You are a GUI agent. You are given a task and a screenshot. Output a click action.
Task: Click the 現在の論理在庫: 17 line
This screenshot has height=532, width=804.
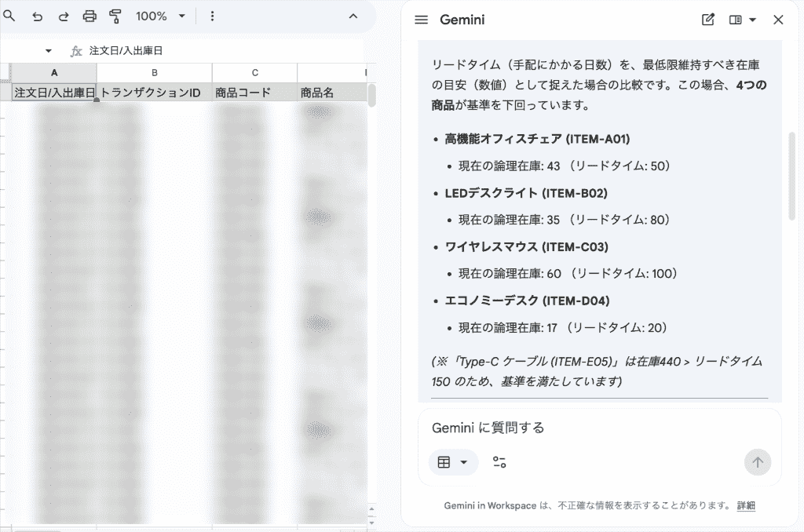point(562,327)
